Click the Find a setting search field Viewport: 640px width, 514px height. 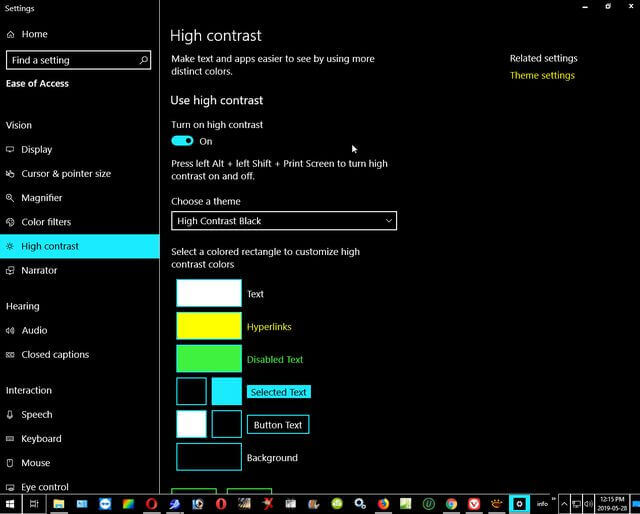tap(78, 60)
